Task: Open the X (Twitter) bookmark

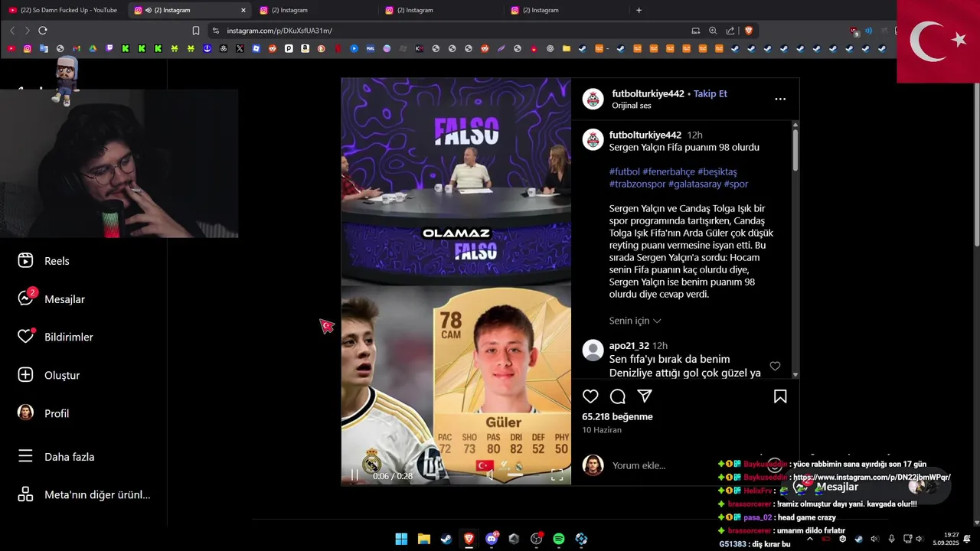Action: [240, 48]
